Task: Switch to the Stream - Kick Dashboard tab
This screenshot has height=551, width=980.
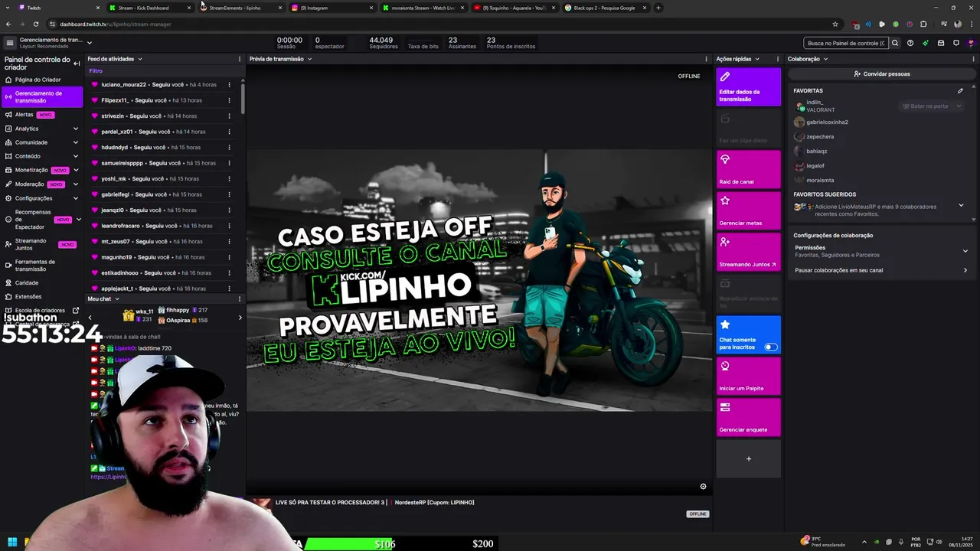Action: [149, 8]
